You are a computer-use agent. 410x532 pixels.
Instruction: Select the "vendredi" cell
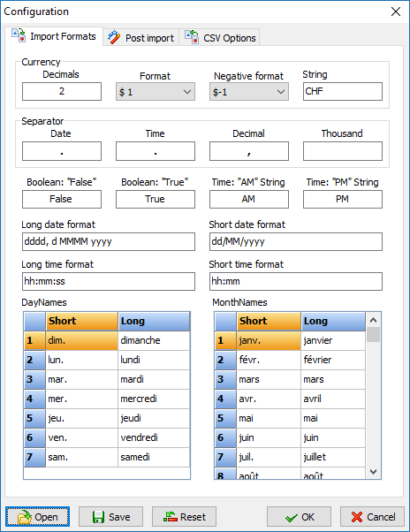point(154,437)
